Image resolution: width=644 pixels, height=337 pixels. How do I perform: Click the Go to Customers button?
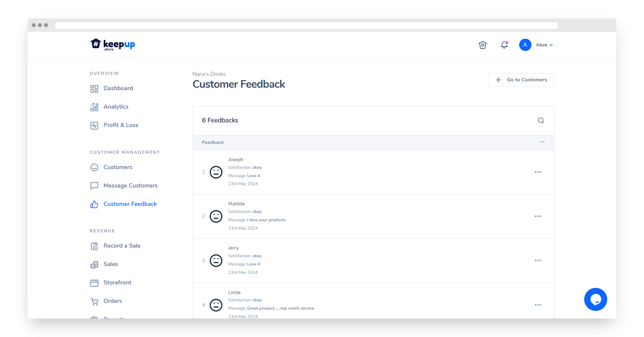521,80
